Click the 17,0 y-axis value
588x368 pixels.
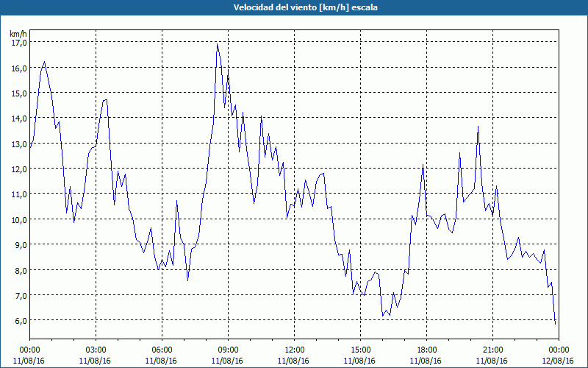(19, 43)
